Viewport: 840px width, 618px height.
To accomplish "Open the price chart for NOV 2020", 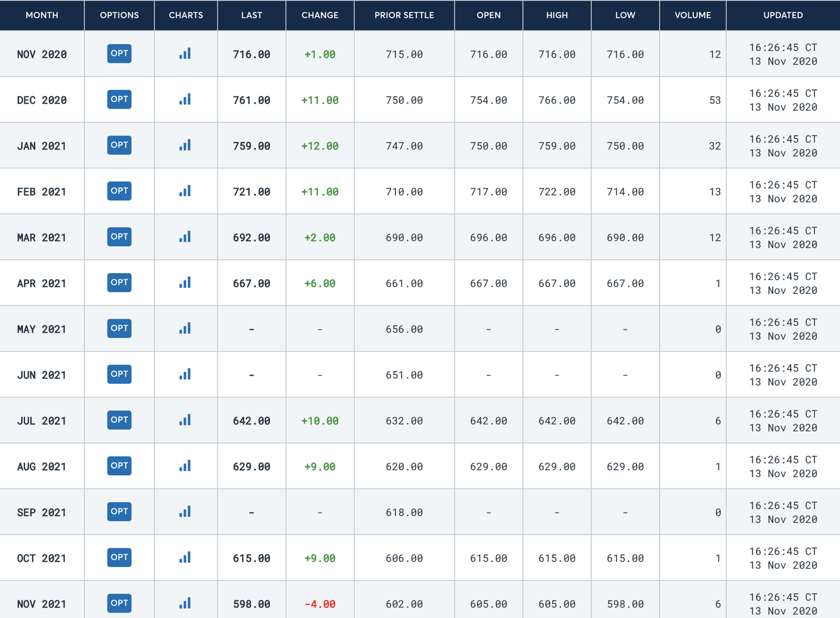I will (185, 53).
